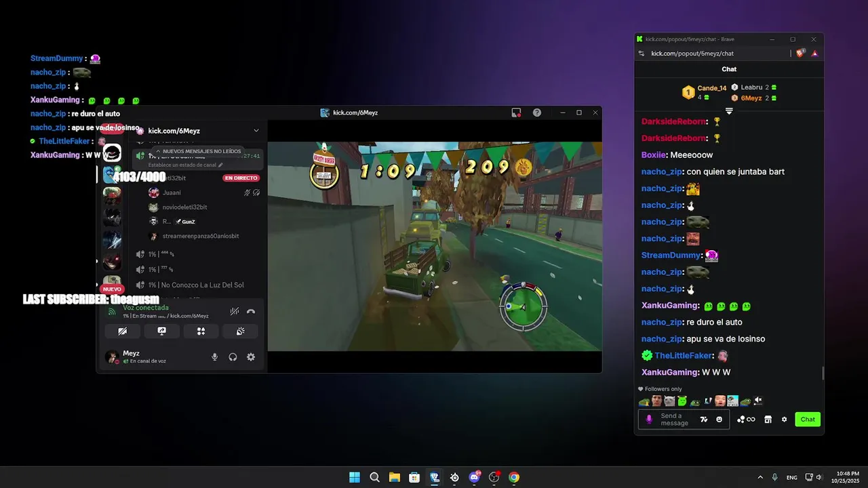
Task: Click Leabru on the gift leaderboard
Action: tap(751, 87)
